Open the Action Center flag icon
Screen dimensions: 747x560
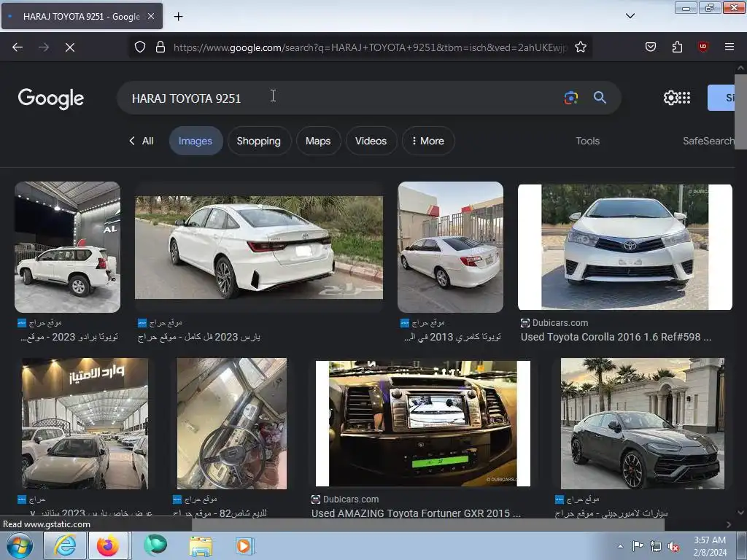[x=638, y=546]
